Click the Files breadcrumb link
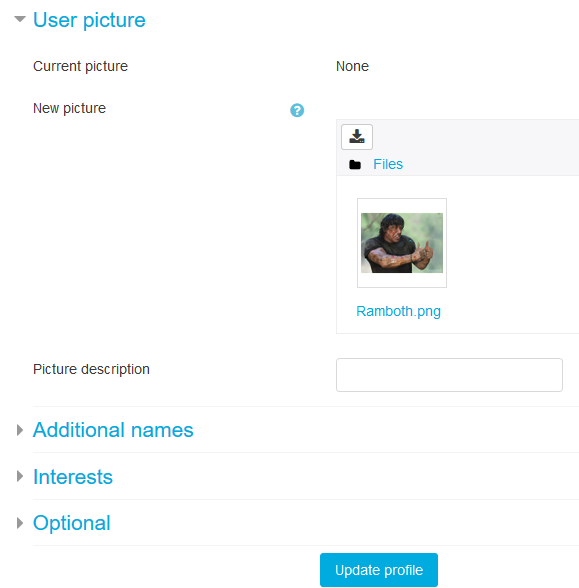The height and width of the screenshot is (588, 579). pyautogui.click(x=388, y=164)
